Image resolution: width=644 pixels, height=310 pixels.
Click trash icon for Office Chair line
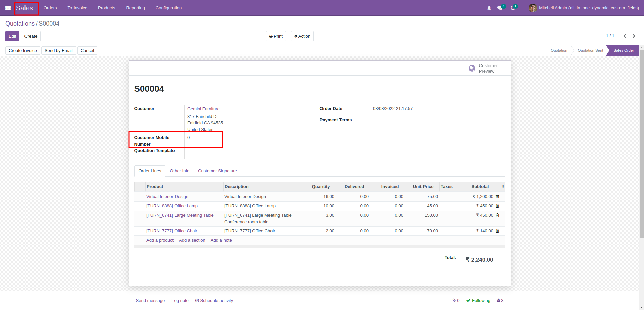pyautogui.click(x=497, y=231)
